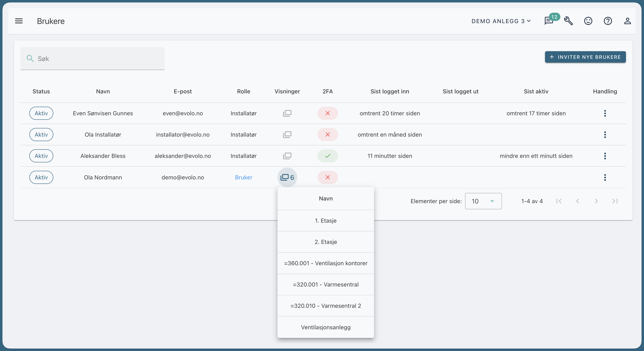Click the smiley feedback icon
Screen dimensions: 644x351
click(588, 21)
